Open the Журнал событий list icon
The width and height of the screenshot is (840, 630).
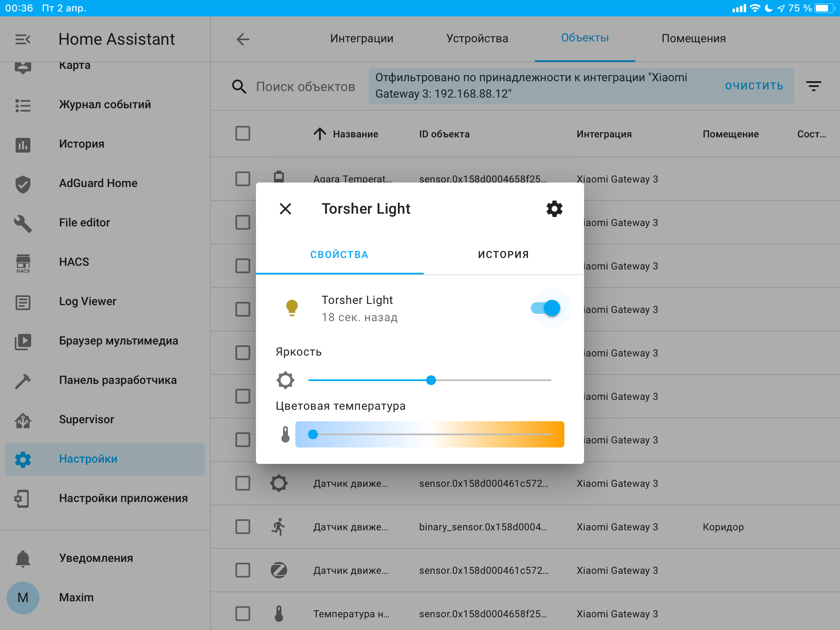23,105
